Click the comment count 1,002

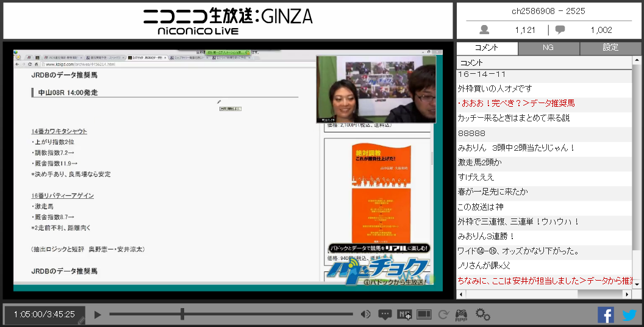pos(601,30)
